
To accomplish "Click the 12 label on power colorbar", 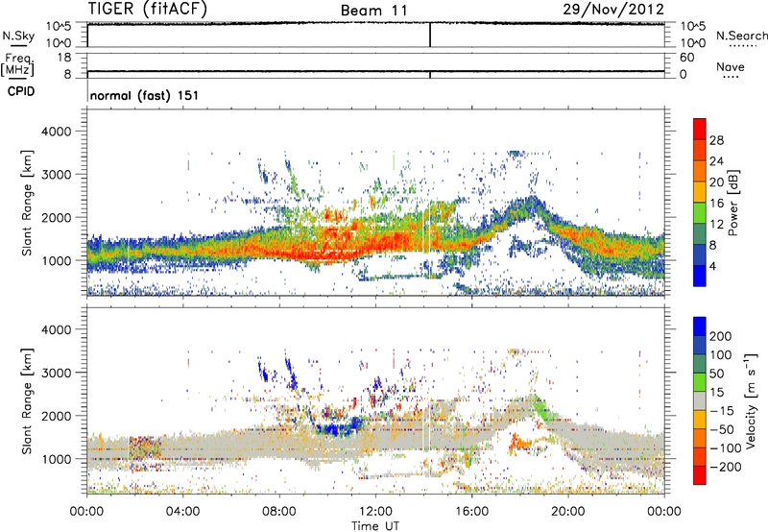I will point(716,225).
